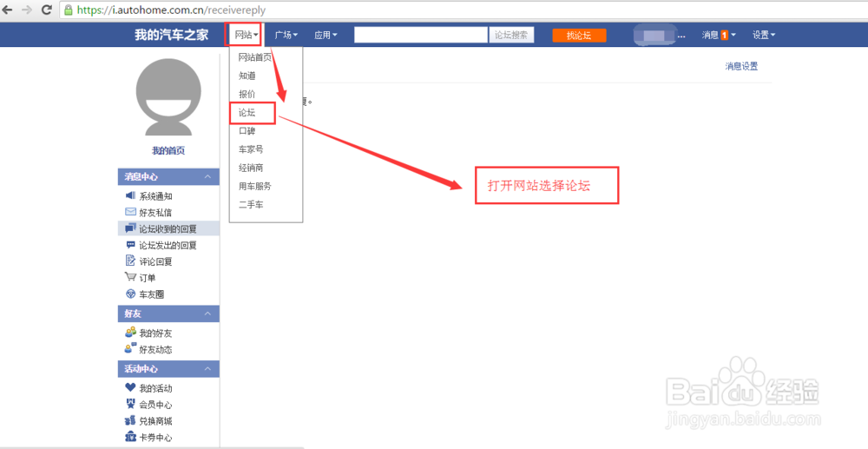Open the 网站 dropdown menu
Screen dimensions: 868x449
pos(247,35)
